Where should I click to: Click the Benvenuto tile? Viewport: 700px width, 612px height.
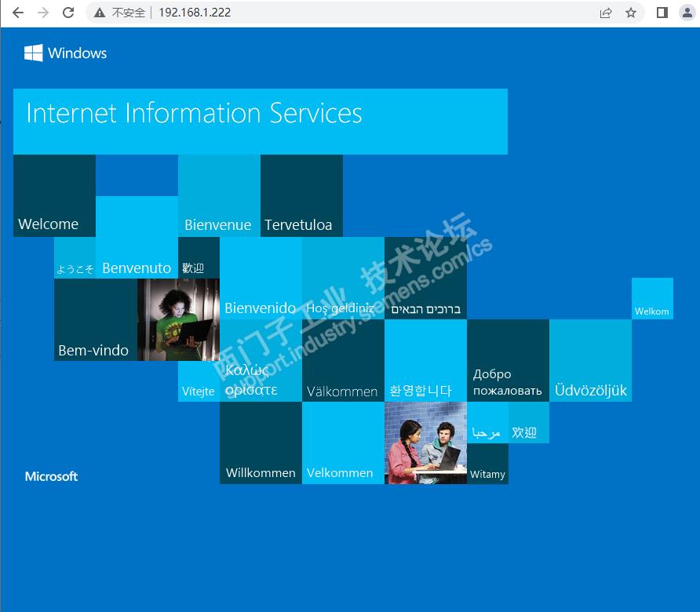[x=137, y=238]
